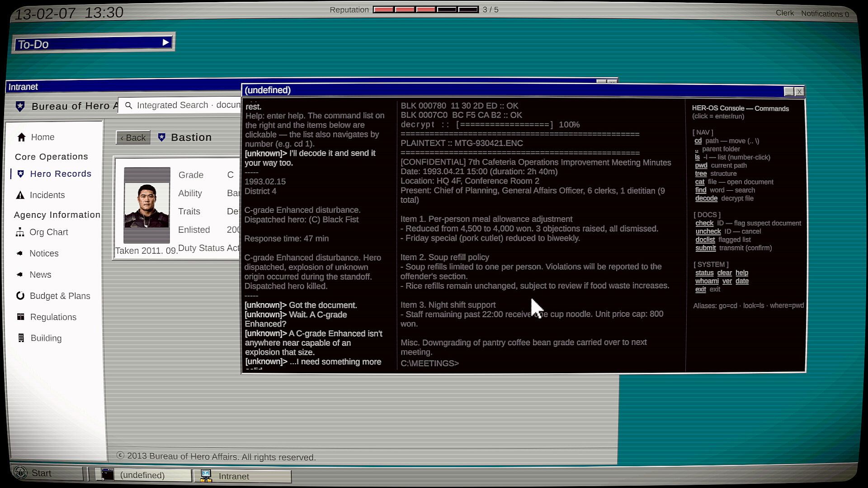This screenshot has height=488, width=868.
Task: Click the console icon in taskbar
Action: tap(108, 474)
